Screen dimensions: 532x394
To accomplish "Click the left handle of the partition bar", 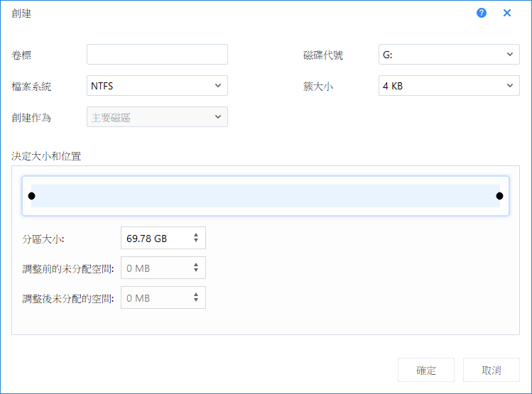I will coord(31,196).
